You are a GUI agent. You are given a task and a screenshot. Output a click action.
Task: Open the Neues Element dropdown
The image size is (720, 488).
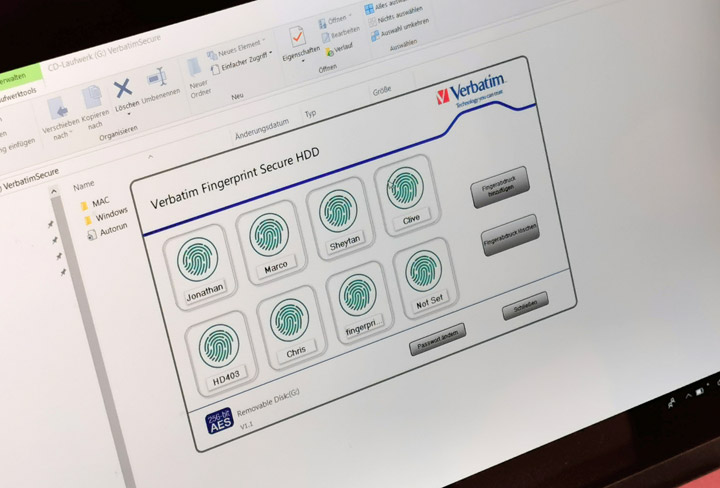236,49
